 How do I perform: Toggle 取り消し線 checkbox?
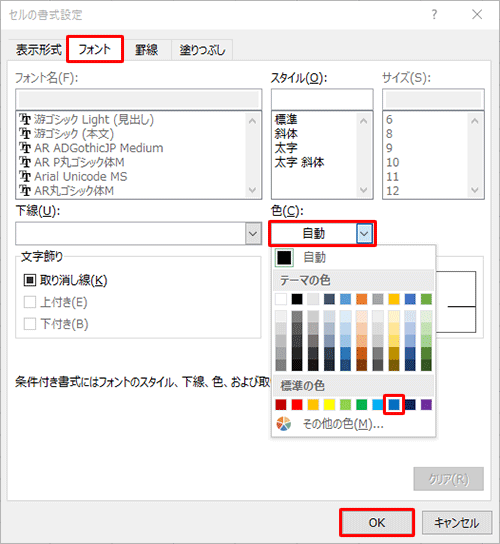(29, 280)
